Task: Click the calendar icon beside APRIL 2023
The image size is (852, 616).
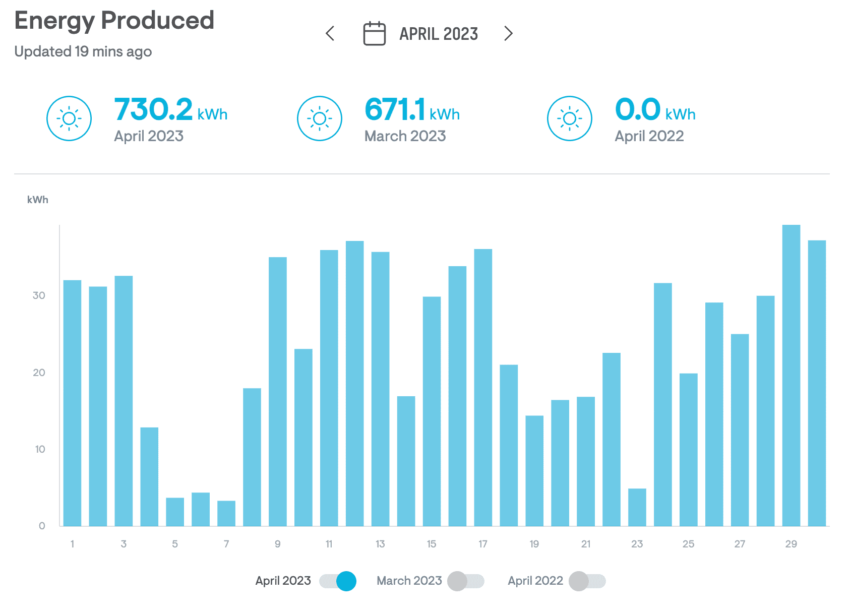Action: pyautogui.click(x=374, y=34)
